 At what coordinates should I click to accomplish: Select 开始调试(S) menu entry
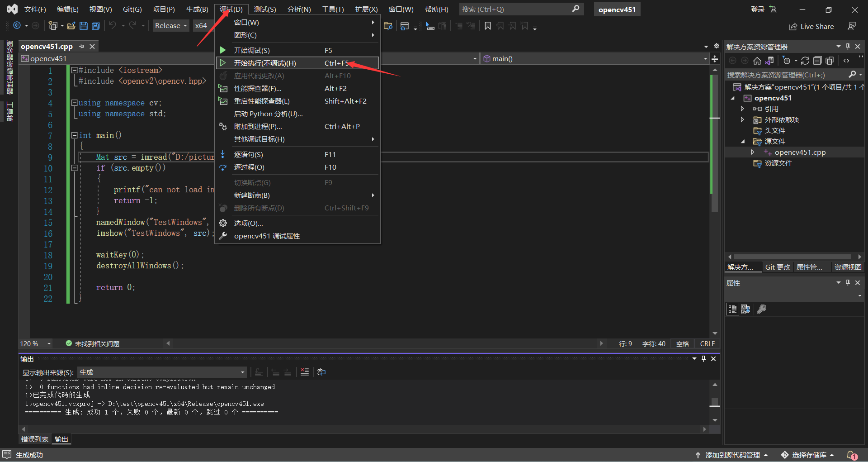(x=297, y=51)
